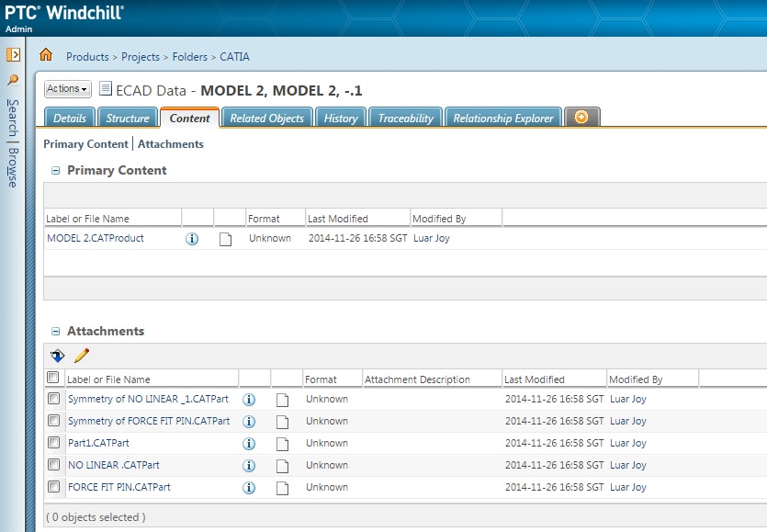This screenshot has height=532, width=767.
Task: Open the History tab
Action: [x=341, y=118]
